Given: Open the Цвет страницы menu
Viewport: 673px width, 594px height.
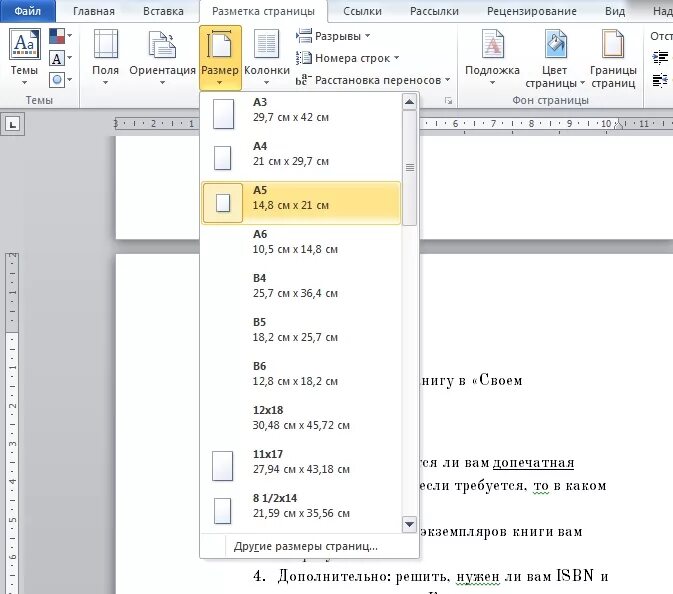Looking at the screenshot, I should click(x=555, y=58).
